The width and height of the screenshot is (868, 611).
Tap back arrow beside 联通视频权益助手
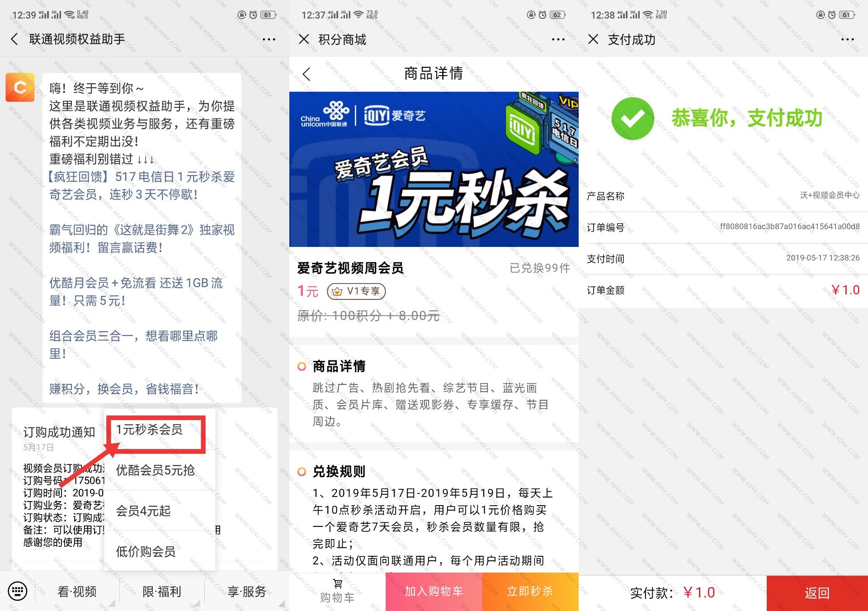point(14,39)
